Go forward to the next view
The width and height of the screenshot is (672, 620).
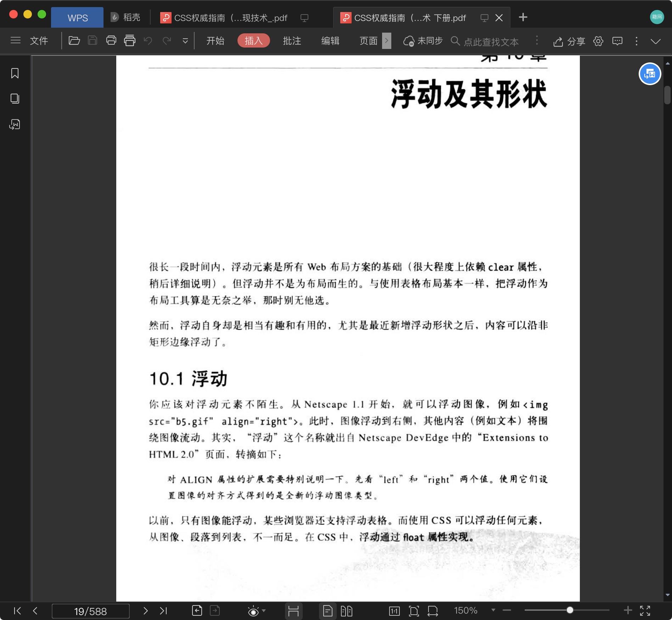[215, 610]
